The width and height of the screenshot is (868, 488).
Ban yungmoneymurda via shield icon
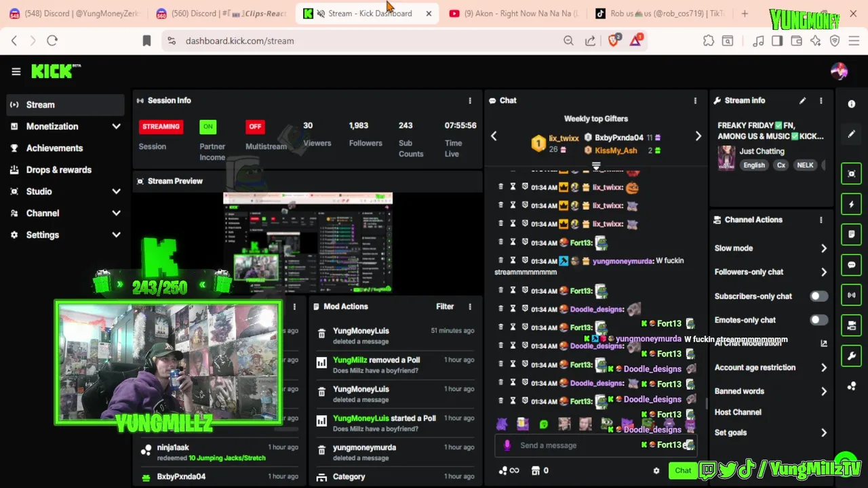(x=525, y=260)
